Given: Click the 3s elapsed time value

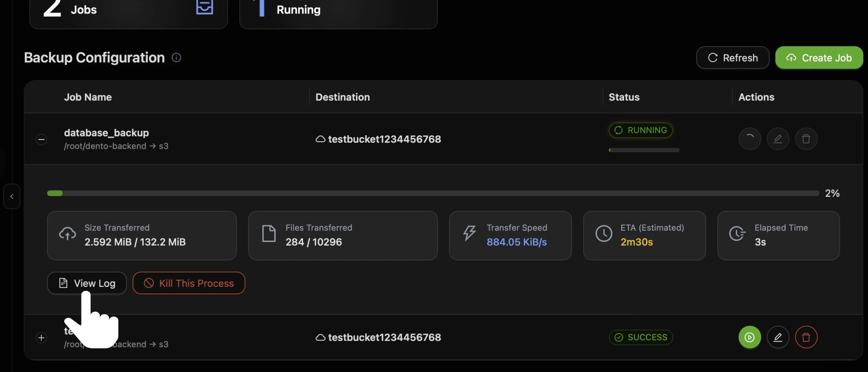Looking at the screenshot, I should click(x=760, y=242).
